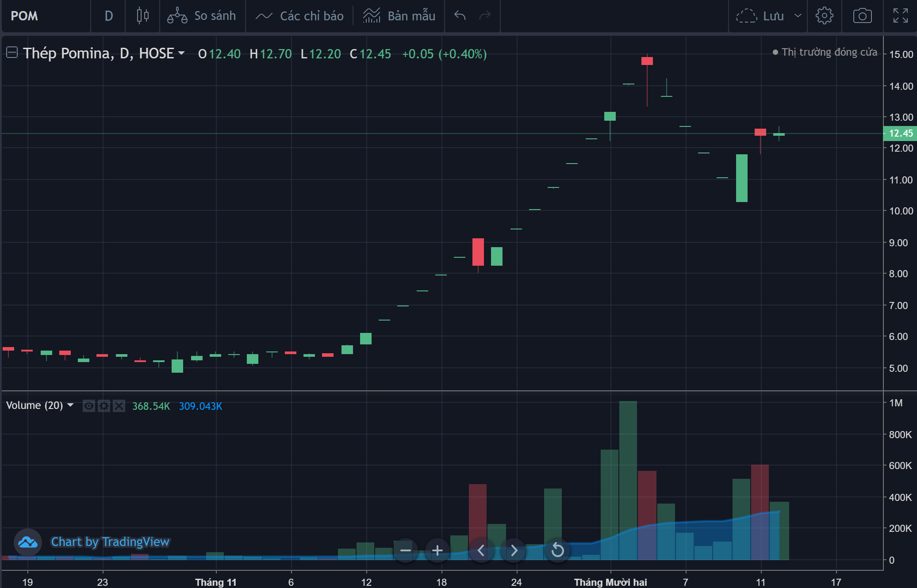The image size is (917, 588).
Task: Click the volume value 368.54K
Action: 151,406
